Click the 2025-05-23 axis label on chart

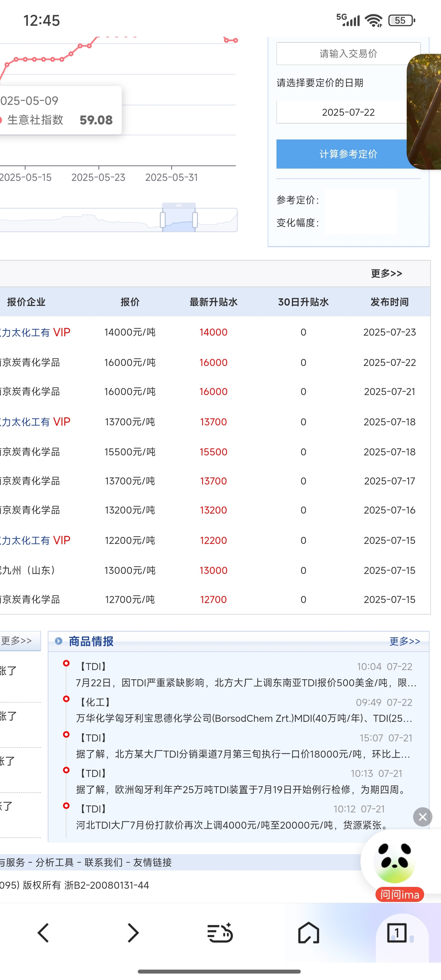[x=98, y=178]
